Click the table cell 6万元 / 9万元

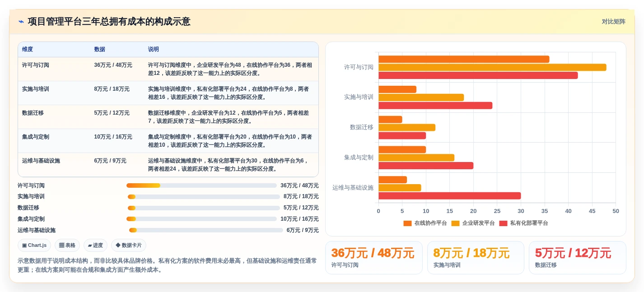click(x=110, y=161)
